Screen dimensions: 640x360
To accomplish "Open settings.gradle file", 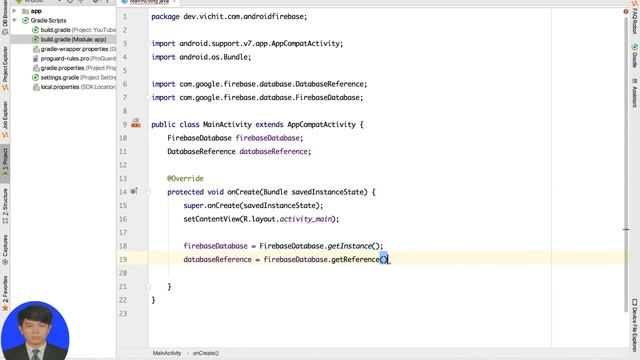I will click(x=78, y=77).
